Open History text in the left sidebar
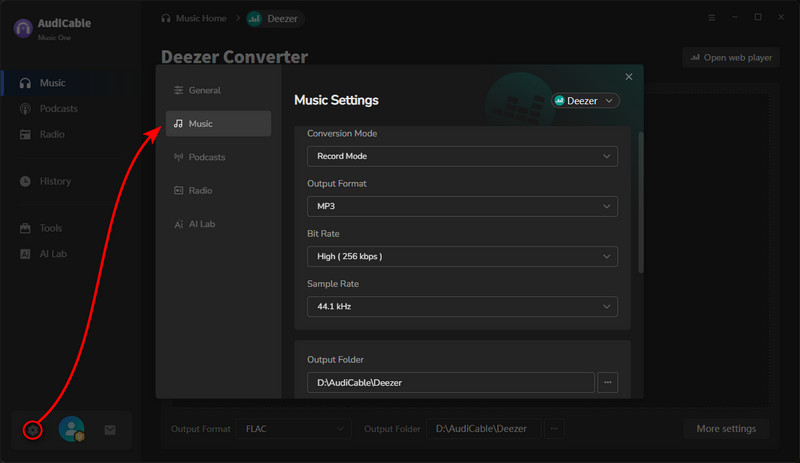This screenshot has height=463, width=800. pos(55,181)
